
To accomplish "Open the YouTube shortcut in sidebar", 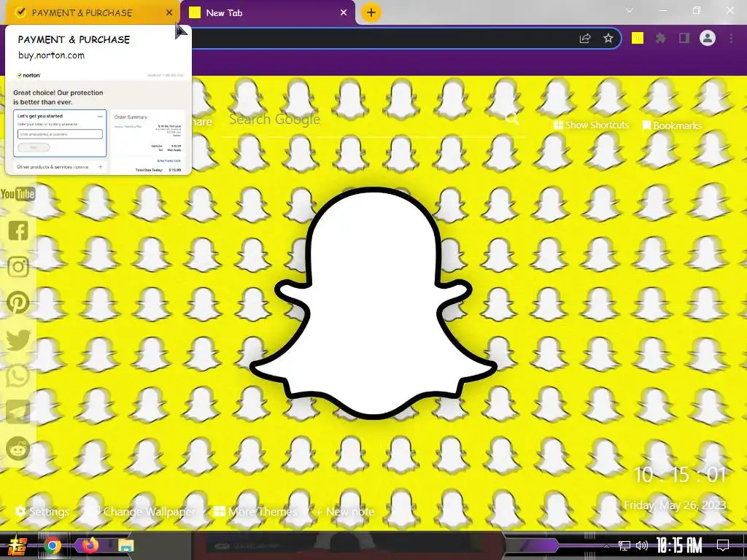I will 18,194.
